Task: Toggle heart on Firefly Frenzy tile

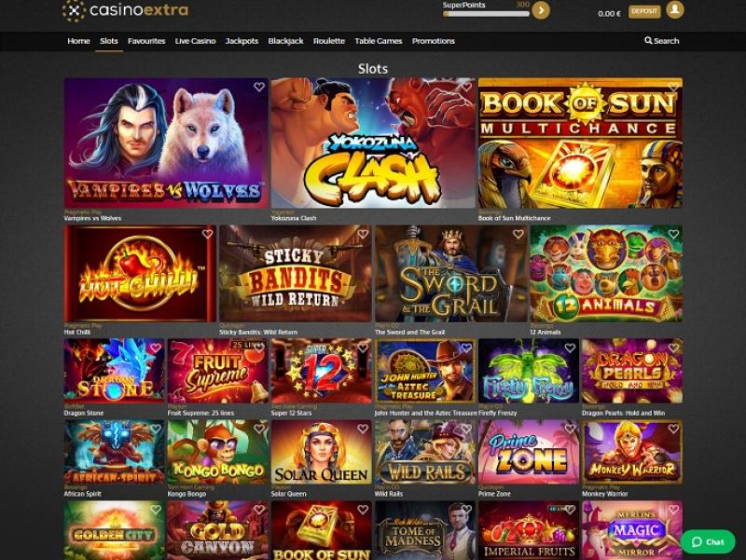Action: point(570,348)
